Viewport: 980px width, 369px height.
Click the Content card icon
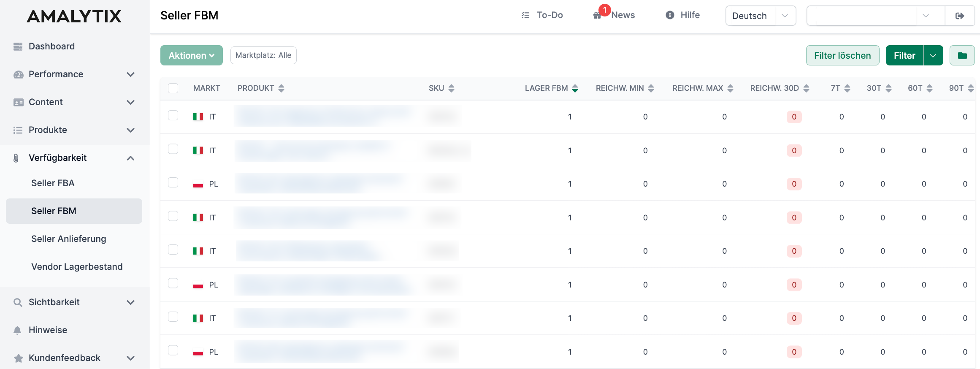(18, 102)
